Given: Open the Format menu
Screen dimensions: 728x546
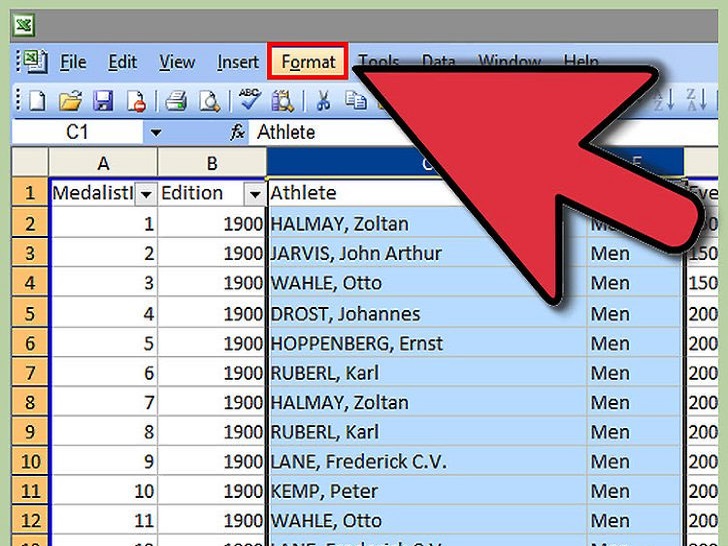Looking at the screenshot, I should pyautogui.click(x=308, y=62).
